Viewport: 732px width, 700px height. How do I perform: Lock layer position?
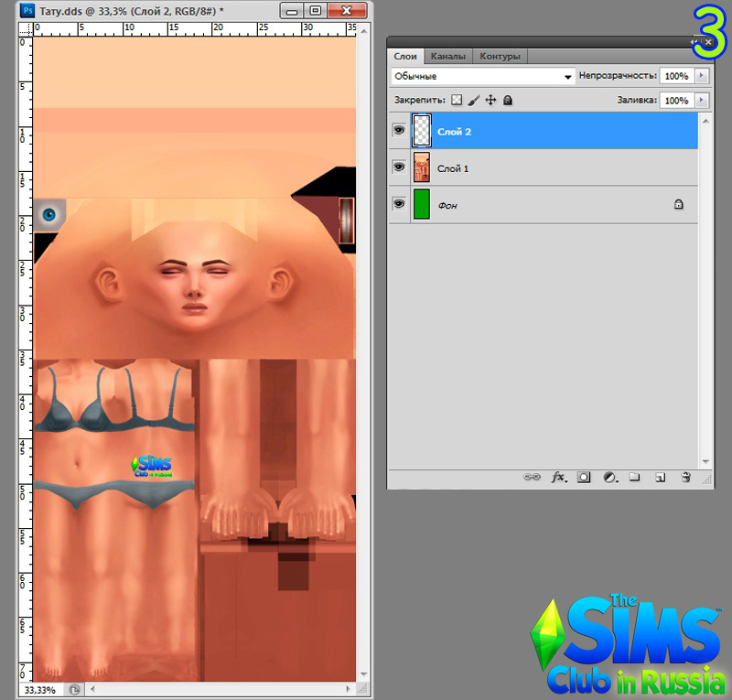[x=490, y=100]
